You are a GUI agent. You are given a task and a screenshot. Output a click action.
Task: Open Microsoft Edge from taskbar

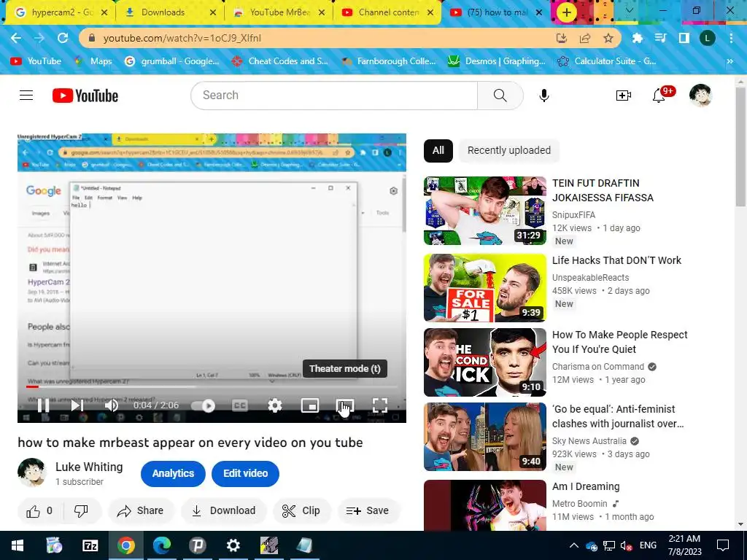pos(161,545)
